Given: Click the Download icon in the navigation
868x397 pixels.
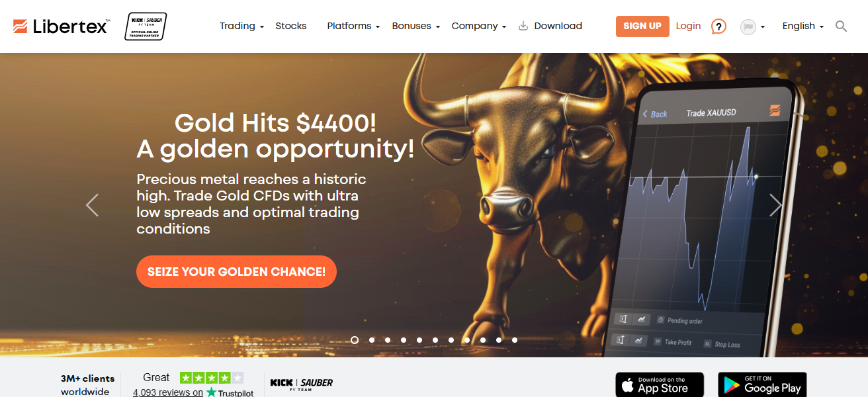Looking at the screenshot, I should point(523,26).
